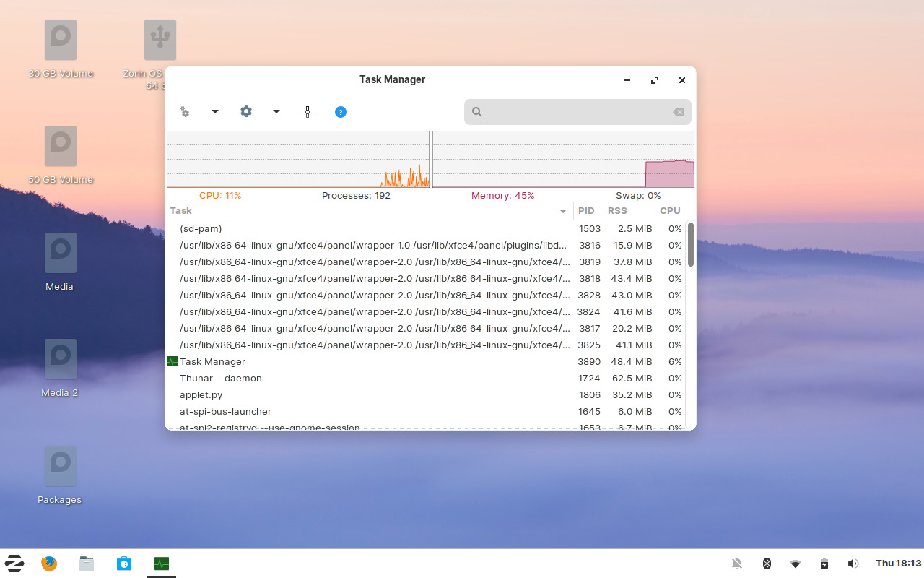Click the identify-window crosshair tool

pyautogui.click(x=308, y=112)
